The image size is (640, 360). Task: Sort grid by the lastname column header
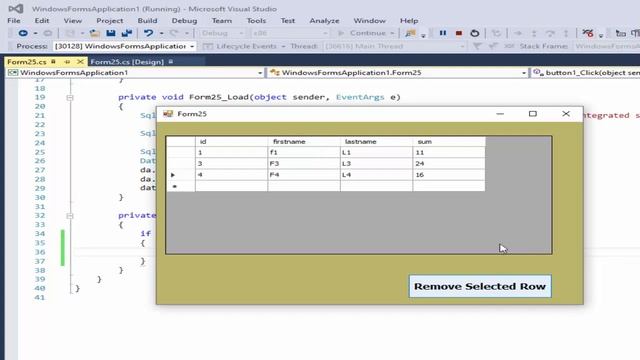[376, 142]
